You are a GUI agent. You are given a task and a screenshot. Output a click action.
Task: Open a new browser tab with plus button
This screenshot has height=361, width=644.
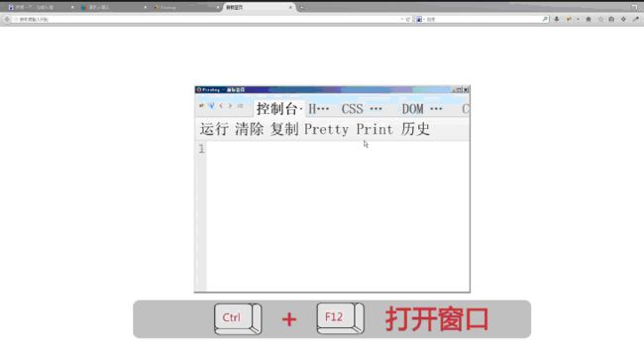tap(301, 7)
